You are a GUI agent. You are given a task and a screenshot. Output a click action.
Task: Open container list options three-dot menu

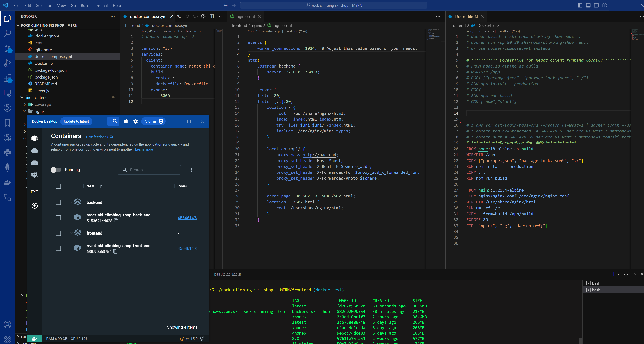pyautogui.click(x=191, y=170)
